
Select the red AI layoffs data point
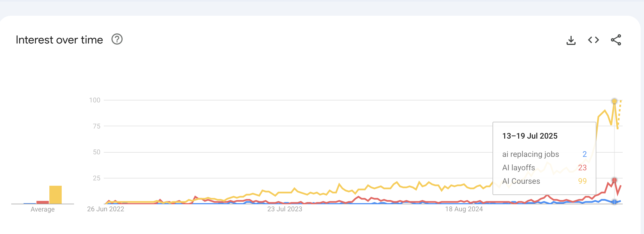(x=614, y=180)
